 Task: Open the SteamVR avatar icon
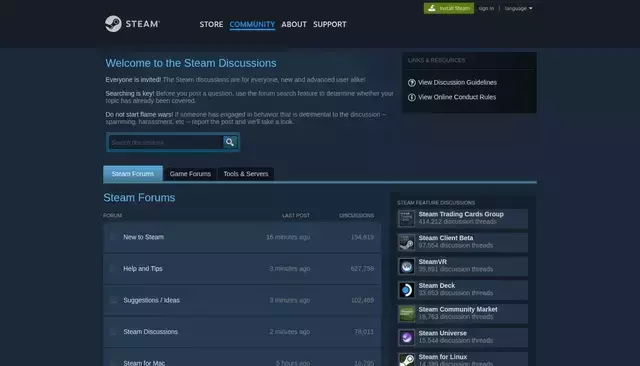(406, 266)
